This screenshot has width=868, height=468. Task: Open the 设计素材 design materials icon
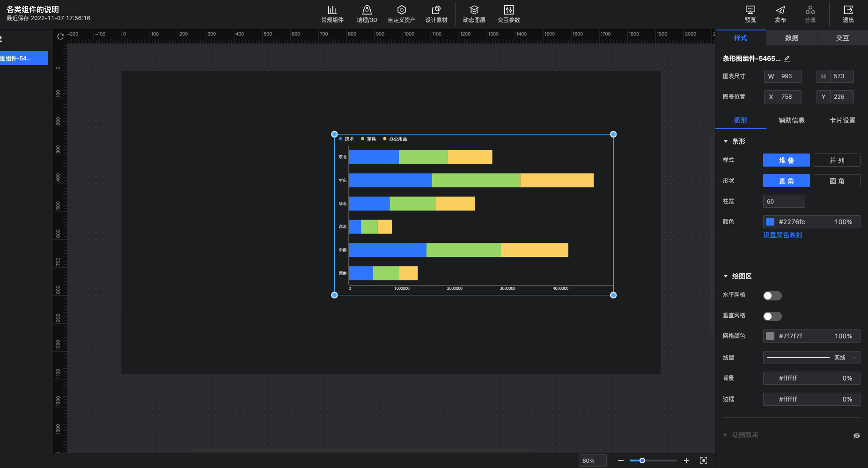pyautogui.click(x=436, y=10)
